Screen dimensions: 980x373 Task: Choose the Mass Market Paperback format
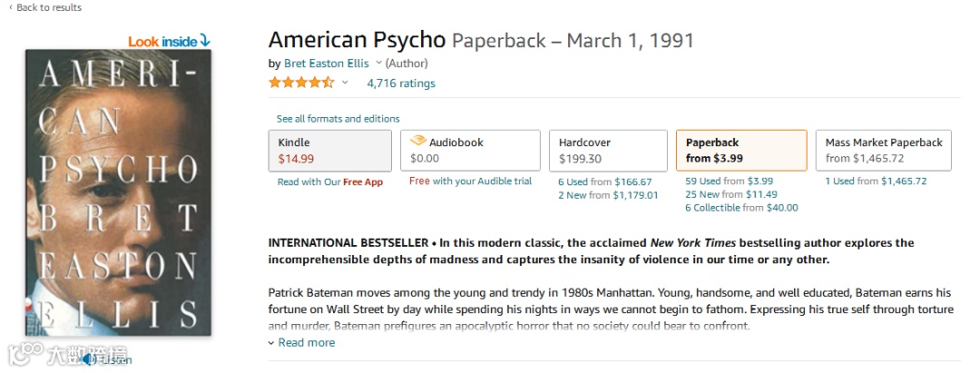[x=883, y=151]
